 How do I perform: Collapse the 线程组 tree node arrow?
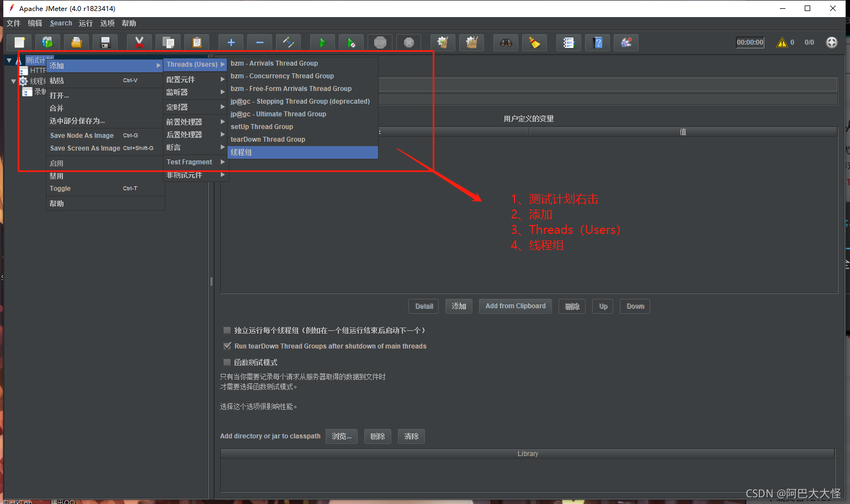click(14, 81)
